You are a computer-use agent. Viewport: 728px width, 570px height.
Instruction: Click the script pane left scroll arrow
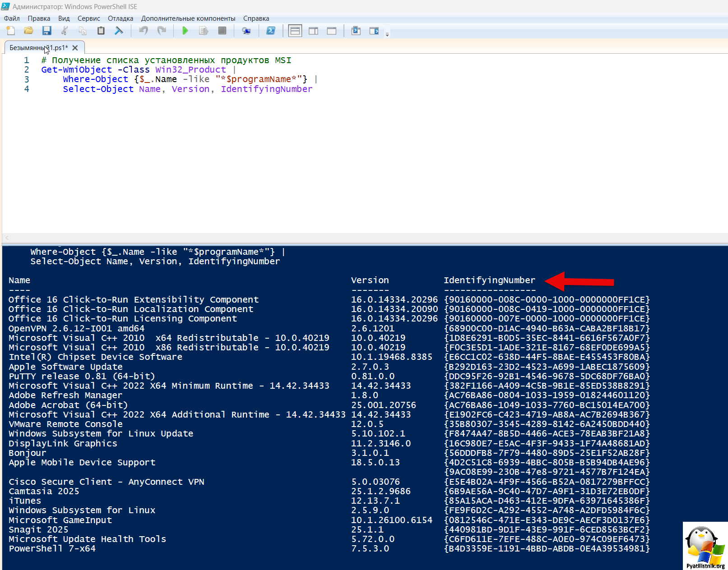(7, 238)
